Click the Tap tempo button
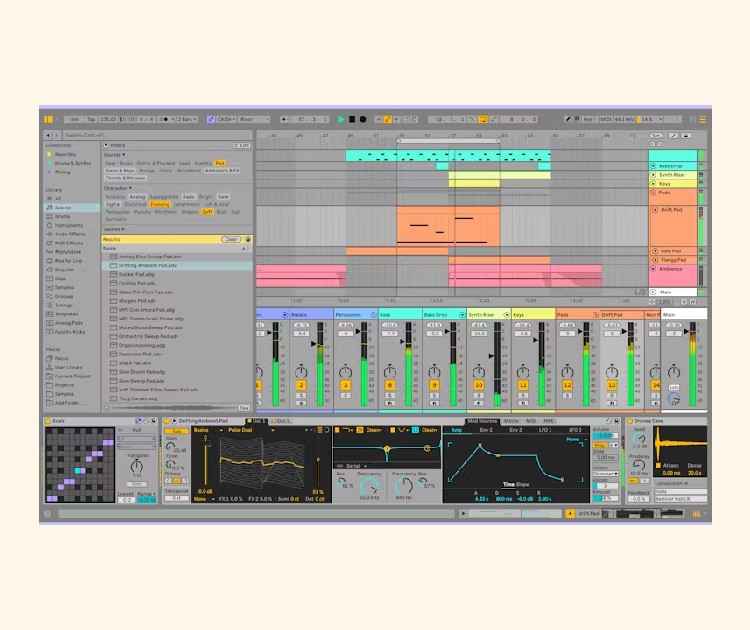 click(x=91, y=119)
